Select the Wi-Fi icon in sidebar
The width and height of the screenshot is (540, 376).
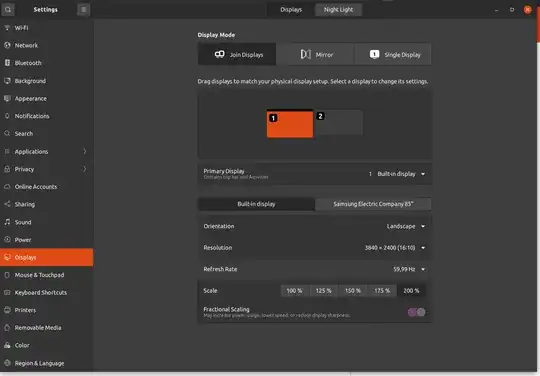point(7,28)
